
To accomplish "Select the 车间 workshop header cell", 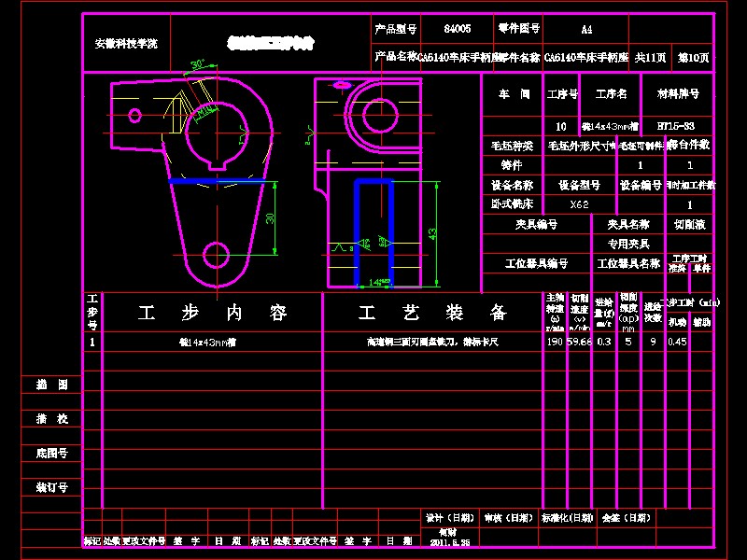I will pyautogui.click(x=514, y=94).
